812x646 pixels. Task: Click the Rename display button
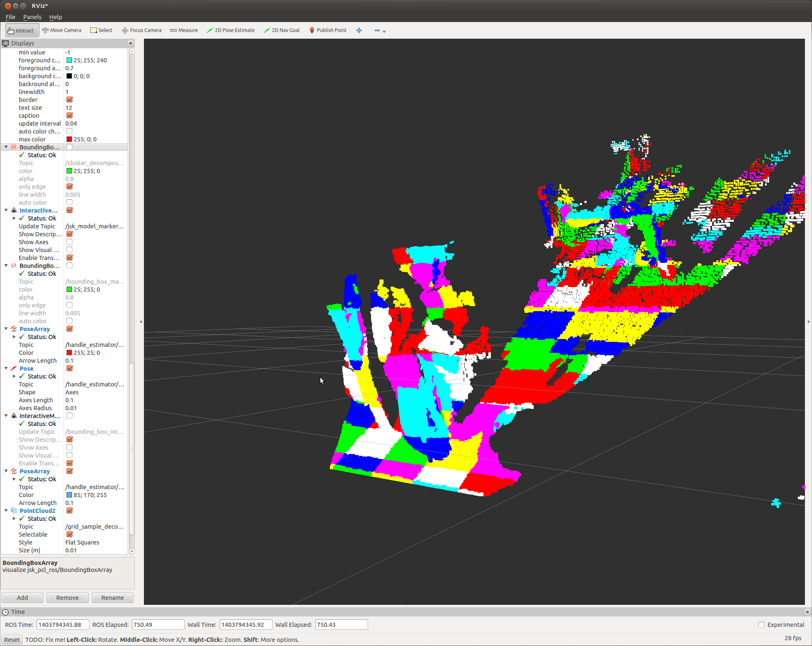point(113,598)
